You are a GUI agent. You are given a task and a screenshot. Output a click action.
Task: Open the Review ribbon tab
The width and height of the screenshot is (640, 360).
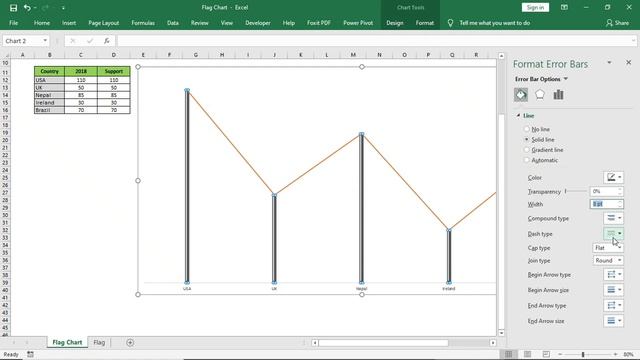point(200,23)
